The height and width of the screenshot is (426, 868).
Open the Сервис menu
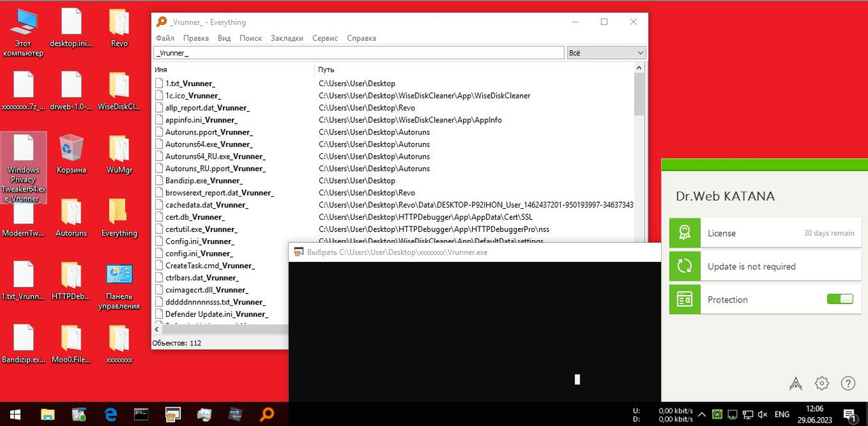pos(325,38)
